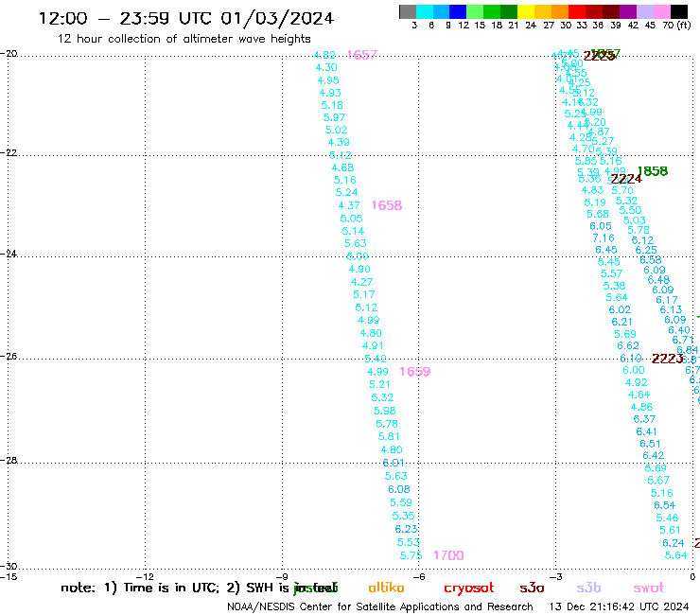This screenshot has width=700, height=615.
Task: Select the pink time label 1700
Action: (448, 555)
